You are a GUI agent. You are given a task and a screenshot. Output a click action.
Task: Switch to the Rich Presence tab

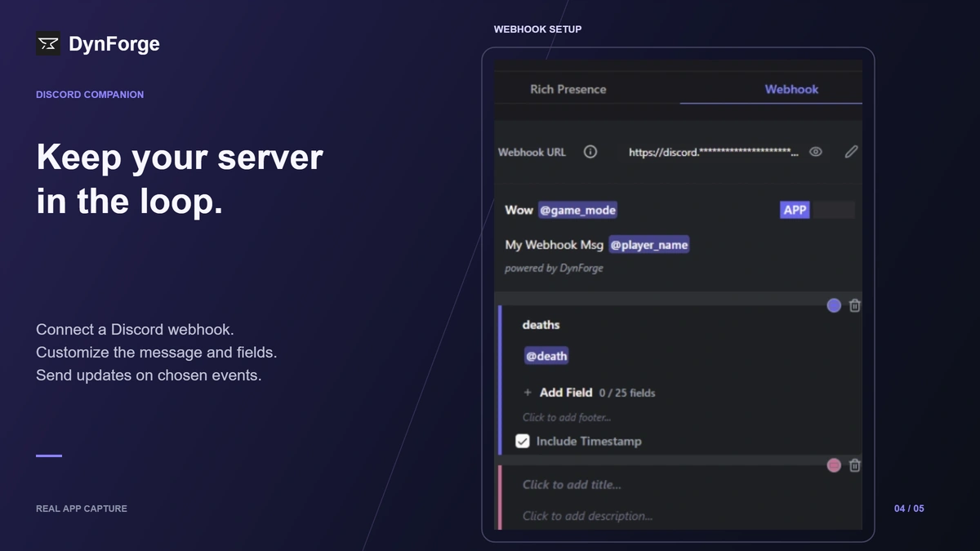point(568,89)
